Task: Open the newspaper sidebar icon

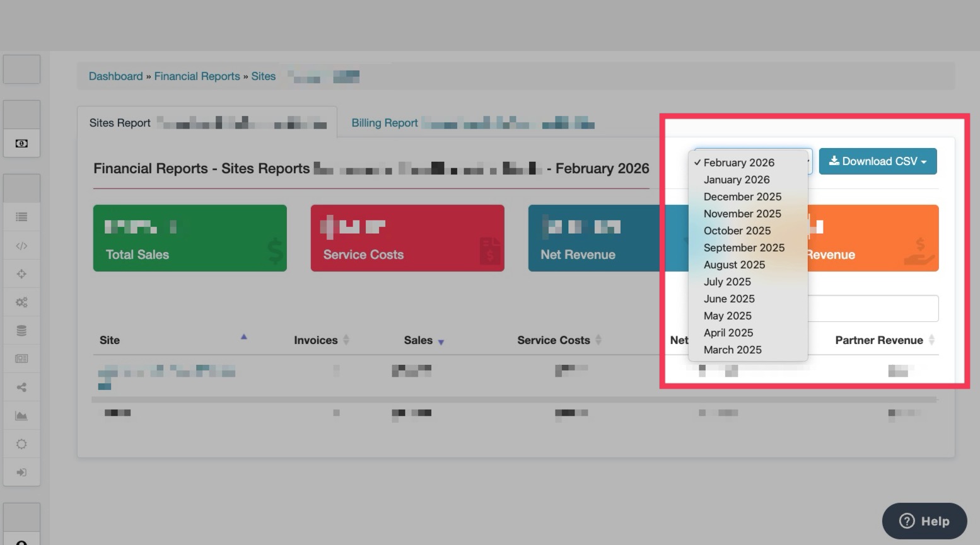Action: click(x=21, y=359)
